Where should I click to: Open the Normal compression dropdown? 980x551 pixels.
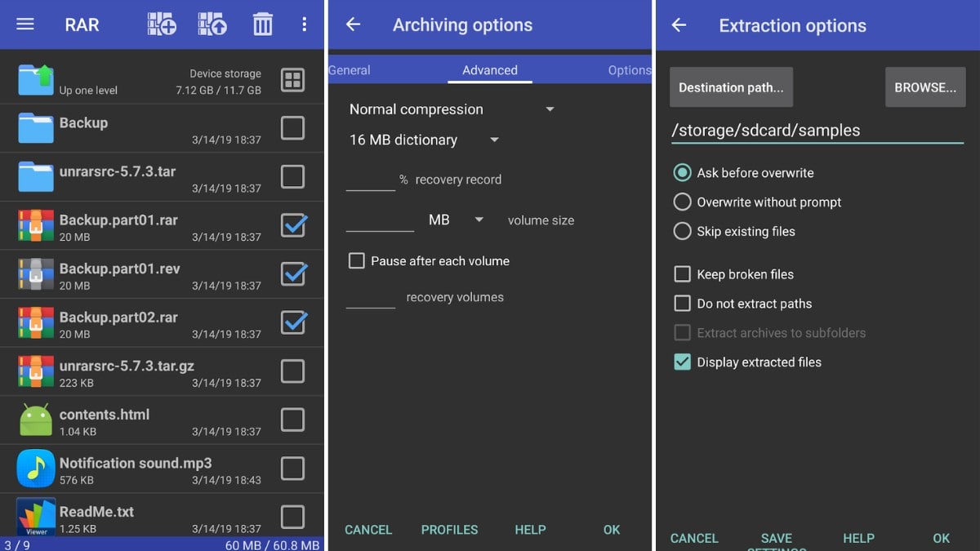[452, 109]
